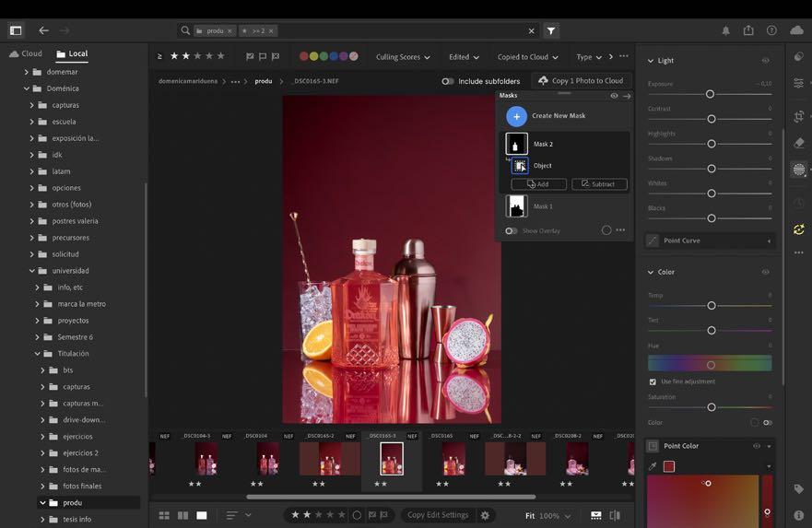This screenshot has height=528, width=812.
Task: Pick the Point Color eyedropper tool
Action: (653, 466)
